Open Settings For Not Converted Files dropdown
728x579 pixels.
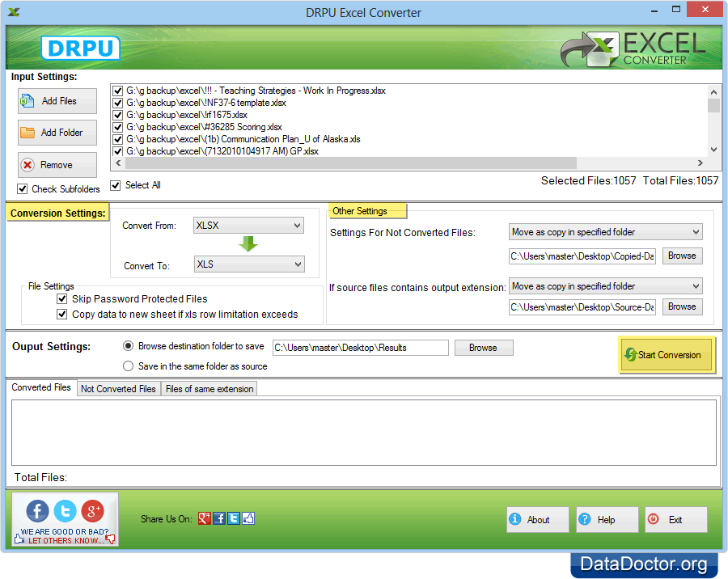pyautogui.click(x=605, y=232)
